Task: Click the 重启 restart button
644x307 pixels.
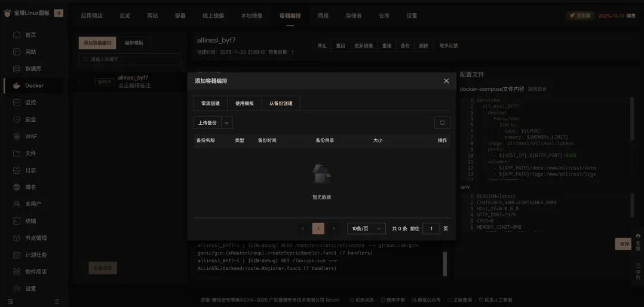Action: (341, 46)
